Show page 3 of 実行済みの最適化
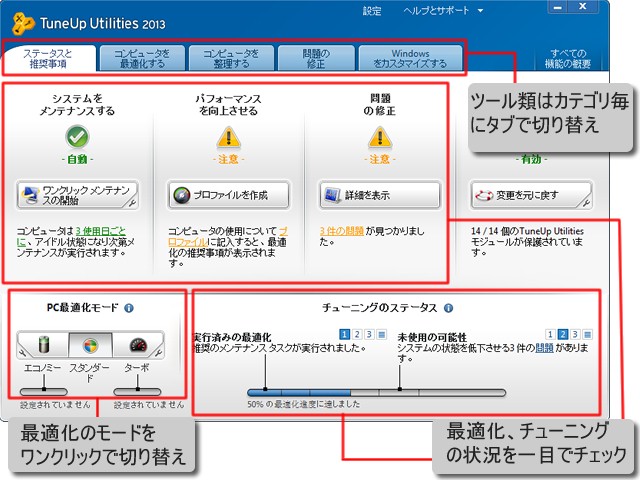Image resolution: width=640 pixels, height=480 pixels. 369,335
